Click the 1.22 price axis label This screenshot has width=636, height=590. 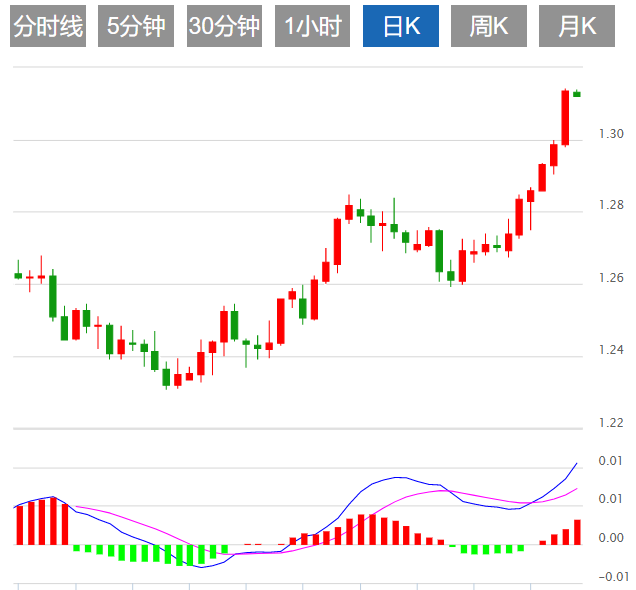tap(611, 423)
